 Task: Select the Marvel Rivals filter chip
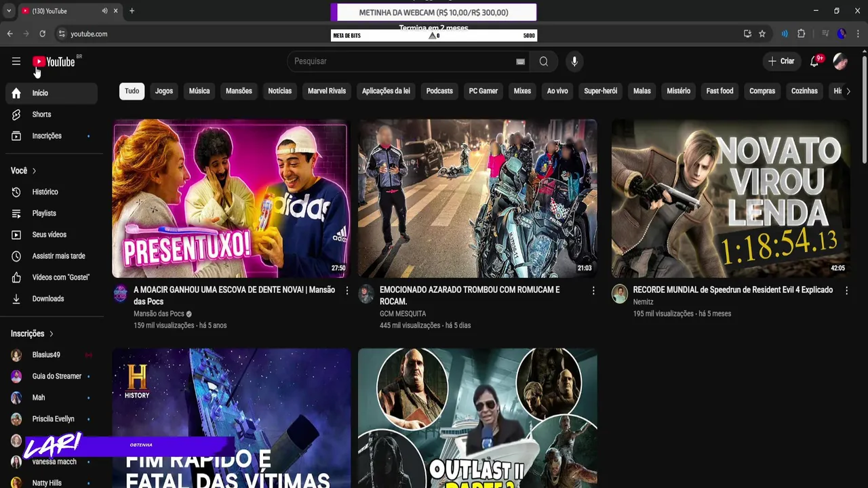[x=327, y=91]
